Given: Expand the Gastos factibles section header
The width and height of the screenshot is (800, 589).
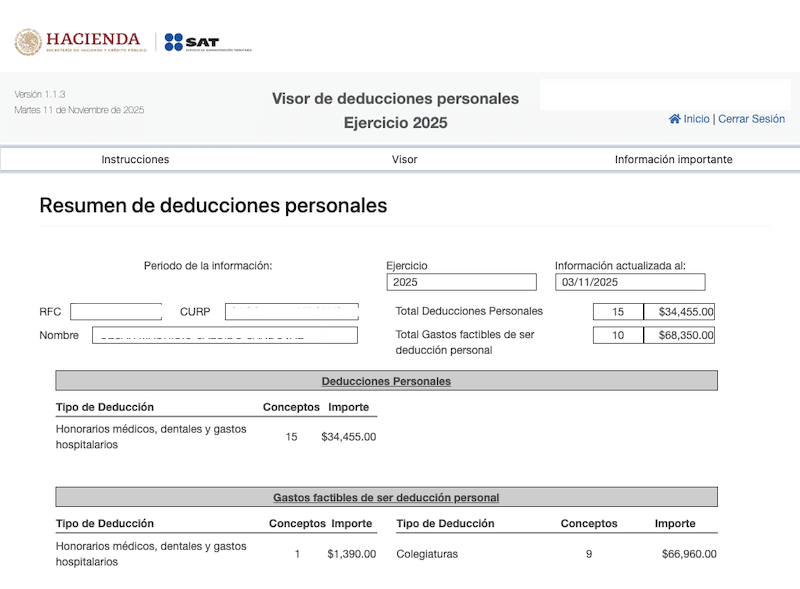Looking at the screenshot, I should pyautogui.click(x=387, y=497).
